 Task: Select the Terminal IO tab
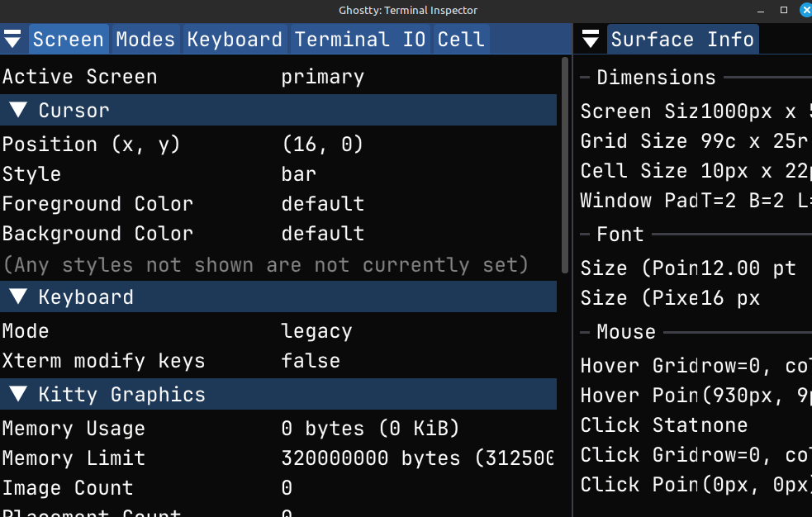360,39
